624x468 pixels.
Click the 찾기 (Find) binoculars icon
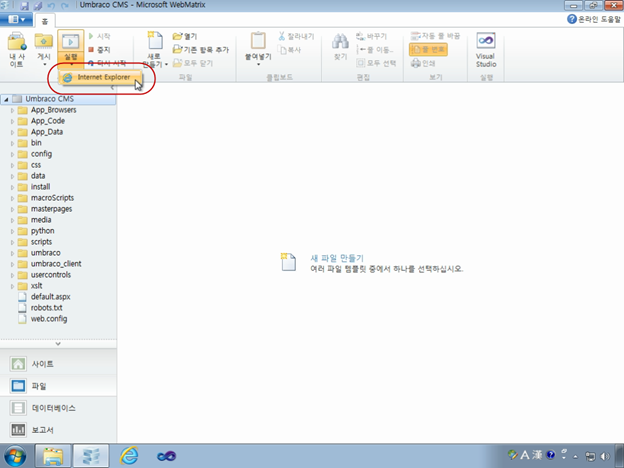point(340,41)
